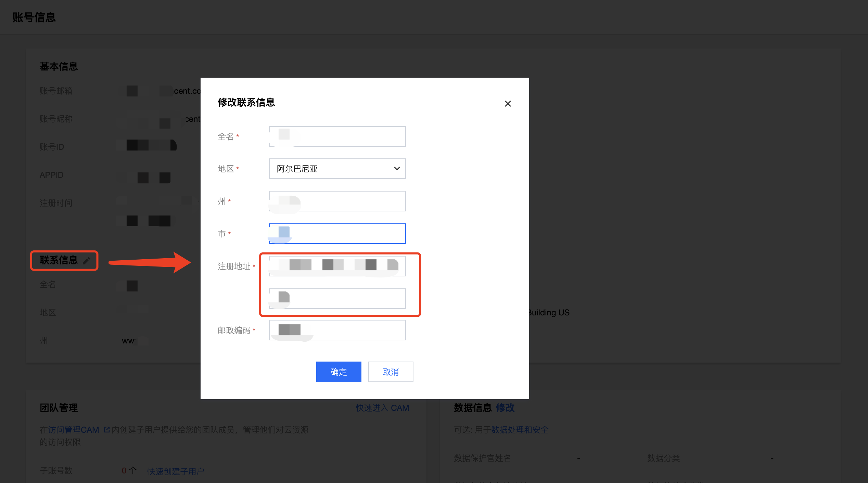Follow the 访问管理CAM link
Image resolution: width=868 pixels, height=483 pixels.
[73, 430]
